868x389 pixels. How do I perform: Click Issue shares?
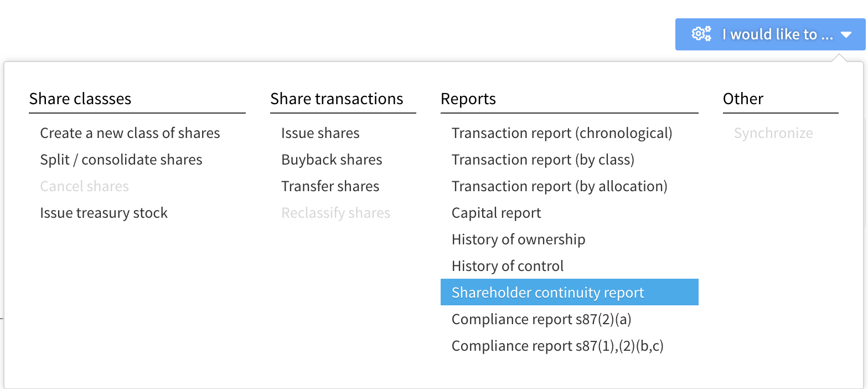click(x=320, y=133)
